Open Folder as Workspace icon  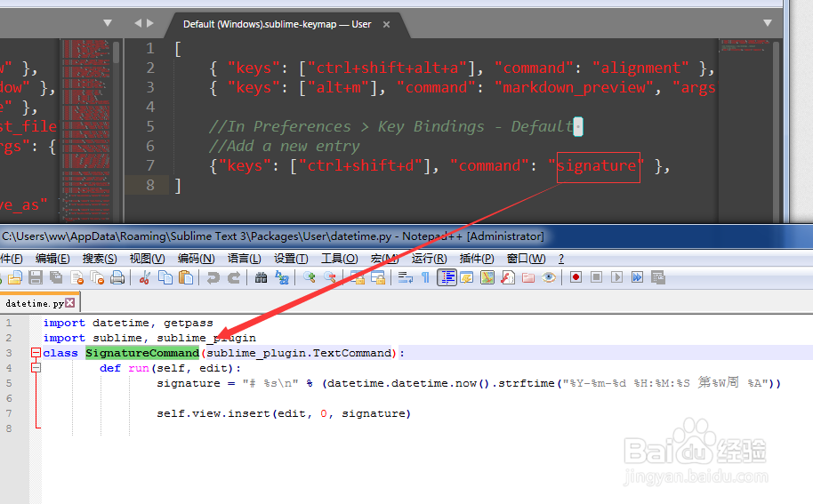coord(528,277)
